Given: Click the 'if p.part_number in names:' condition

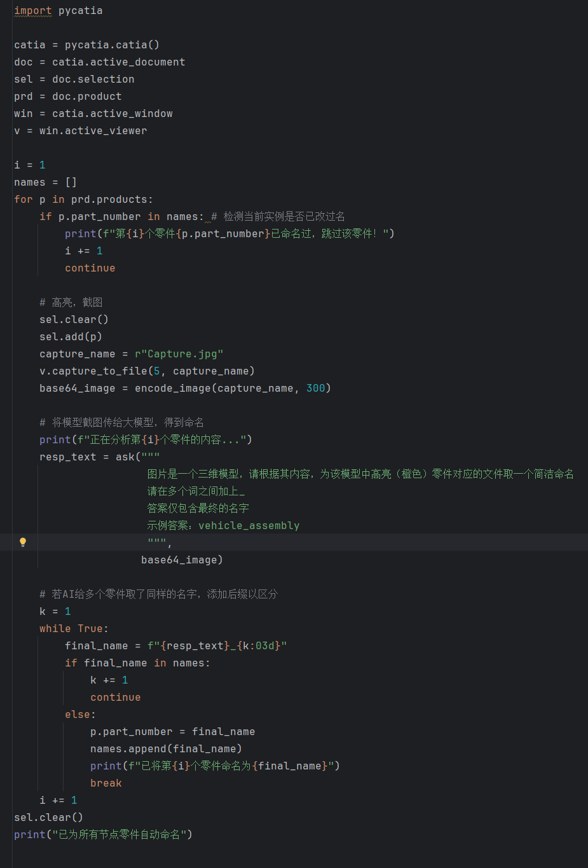Looking at the screenshot, I should pos(121,217).
